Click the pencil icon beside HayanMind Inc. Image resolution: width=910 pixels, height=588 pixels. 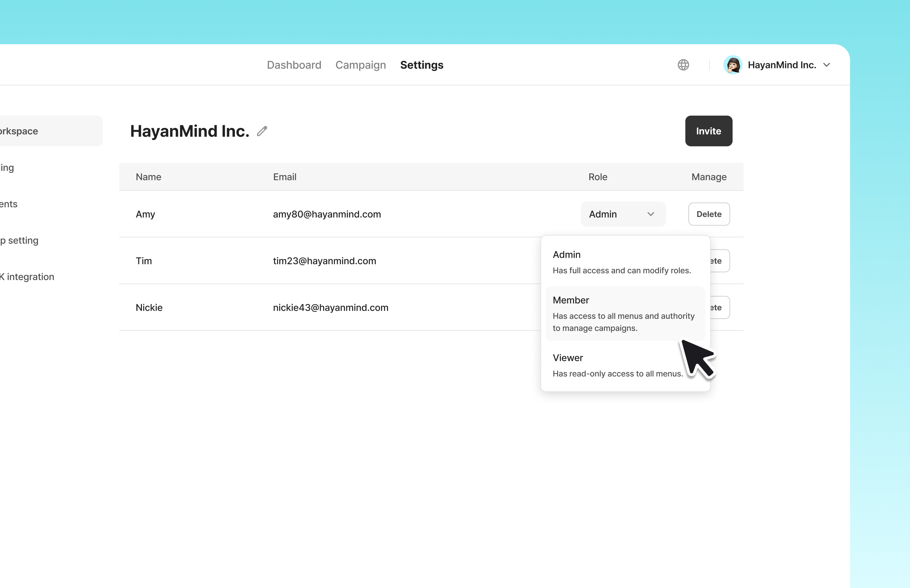click(x=262, y=131)
